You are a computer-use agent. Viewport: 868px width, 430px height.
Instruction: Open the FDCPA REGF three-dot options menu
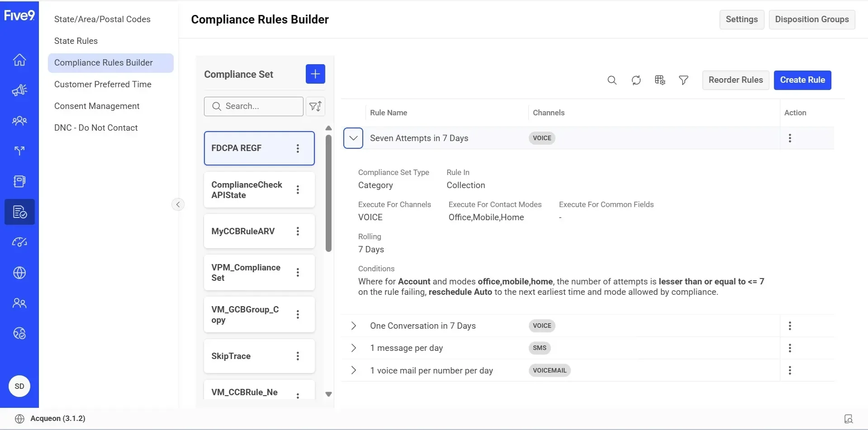[x=298, y=148]
